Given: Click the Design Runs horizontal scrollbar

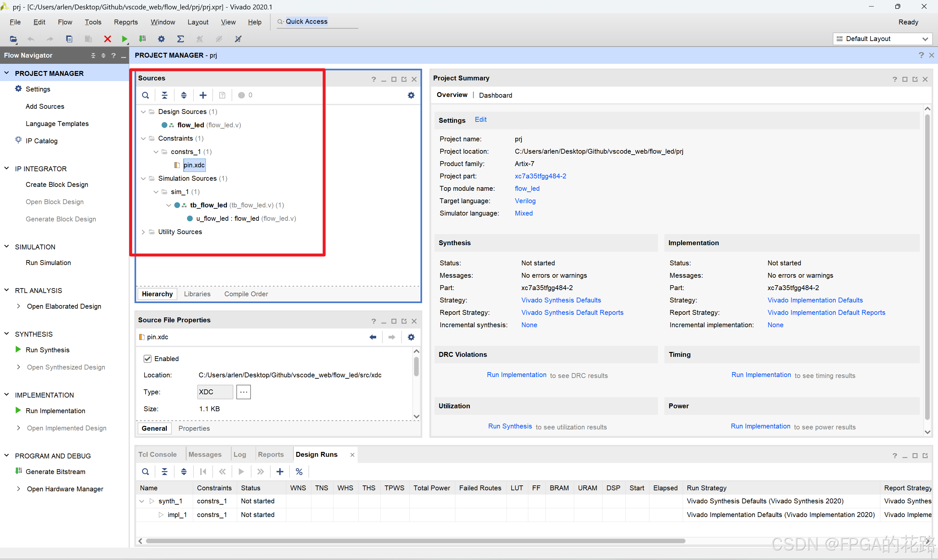Looking at the screenshot, I should 415,541.
